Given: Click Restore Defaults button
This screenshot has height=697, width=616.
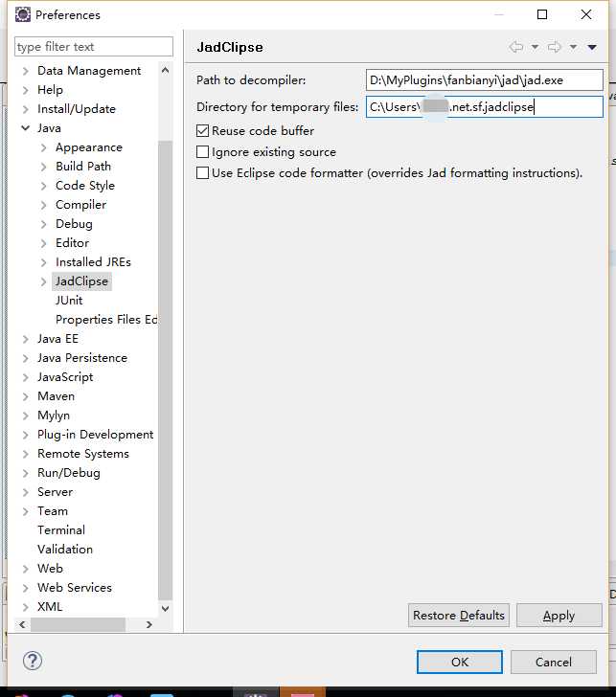Looking at the screenshot, I should tap(459, 616).
